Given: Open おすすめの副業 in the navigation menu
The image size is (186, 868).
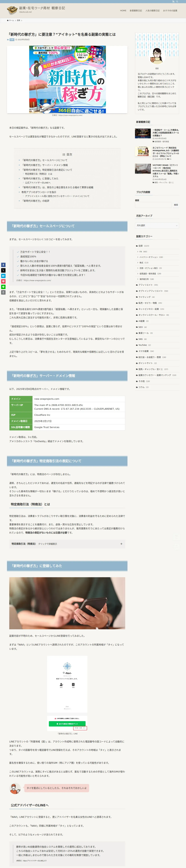Looking at the screenshot, I should 170,10.
